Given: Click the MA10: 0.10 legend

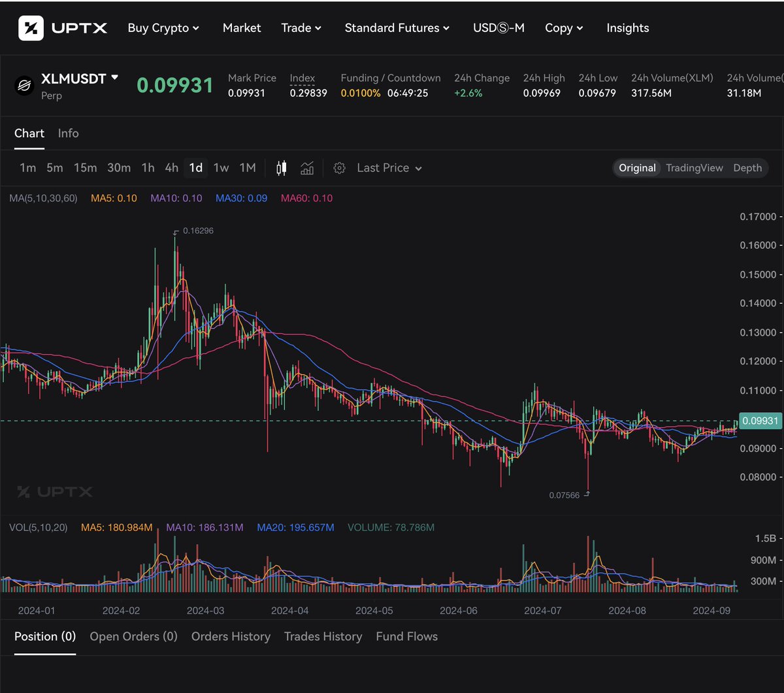Looking at the screenshot, I should tap(176, 198).
